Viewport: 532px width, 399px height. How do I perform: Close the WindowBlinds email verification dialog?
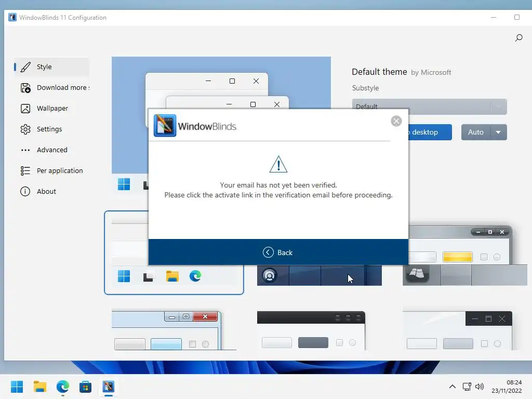(396, 121)
